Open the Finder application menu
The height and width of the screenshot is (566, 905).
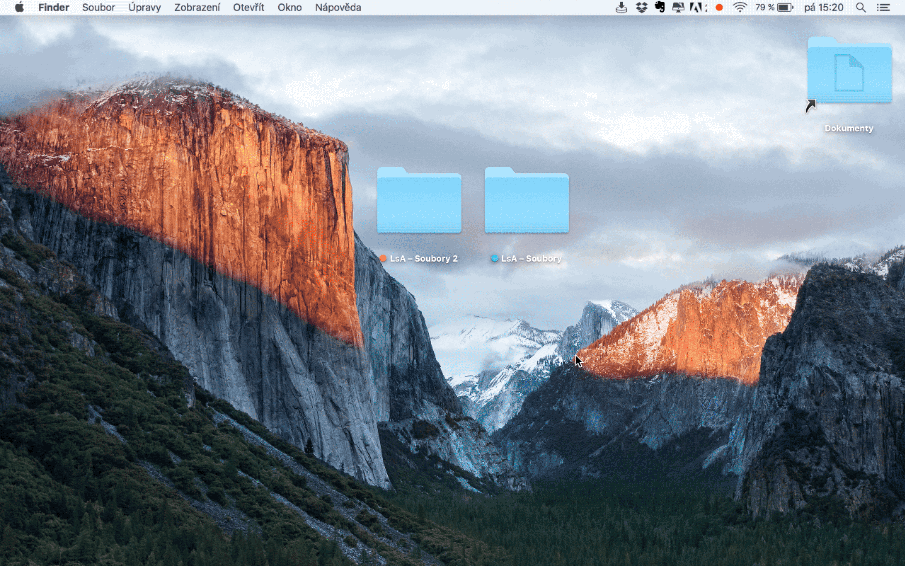click(x=54, y=8)
